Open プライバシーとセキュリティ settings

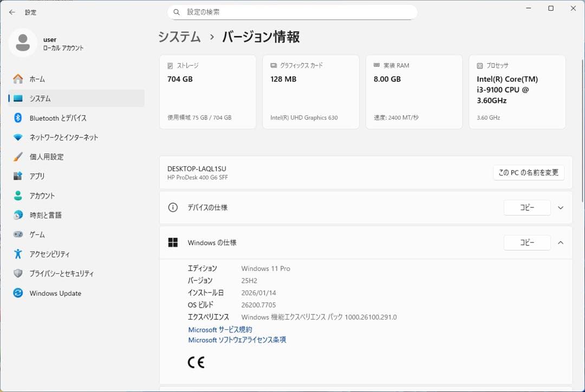(x=67, y=273)
